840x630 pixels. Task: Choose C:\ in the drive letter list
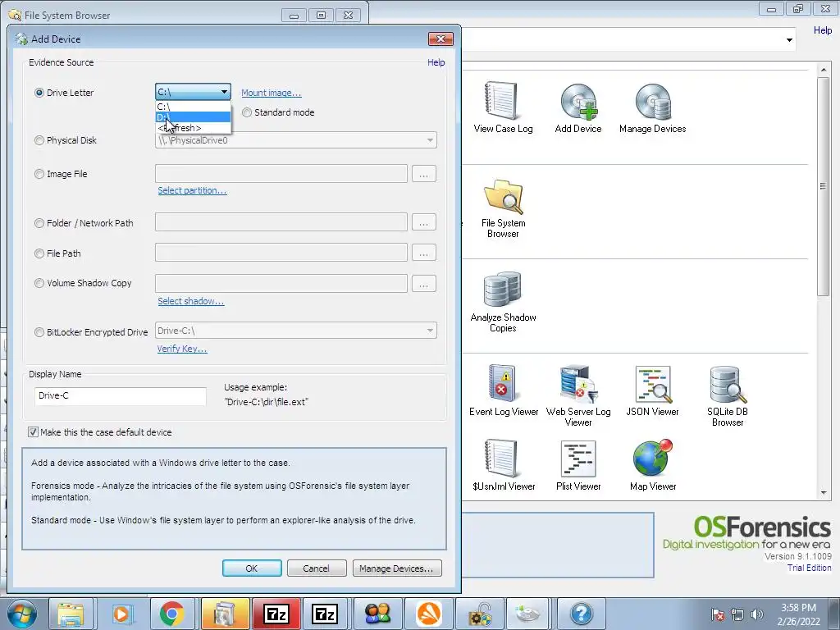pos(193,107)
